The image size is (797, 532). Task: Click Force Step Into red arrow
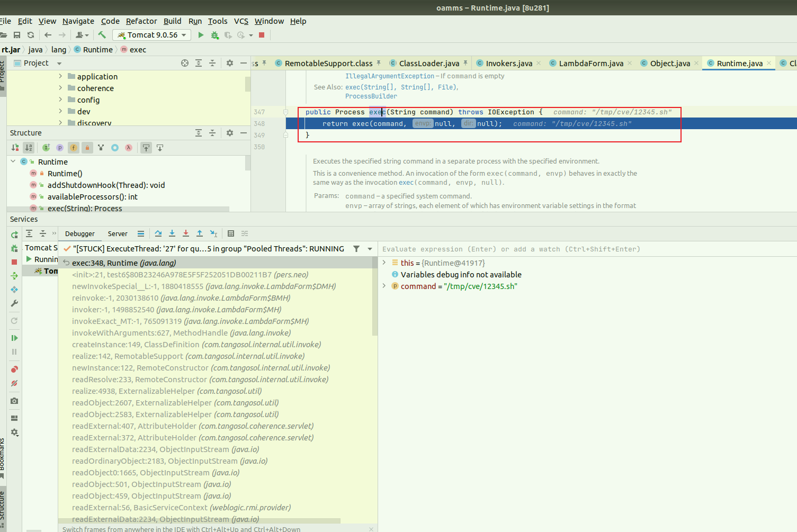(186, 233)
